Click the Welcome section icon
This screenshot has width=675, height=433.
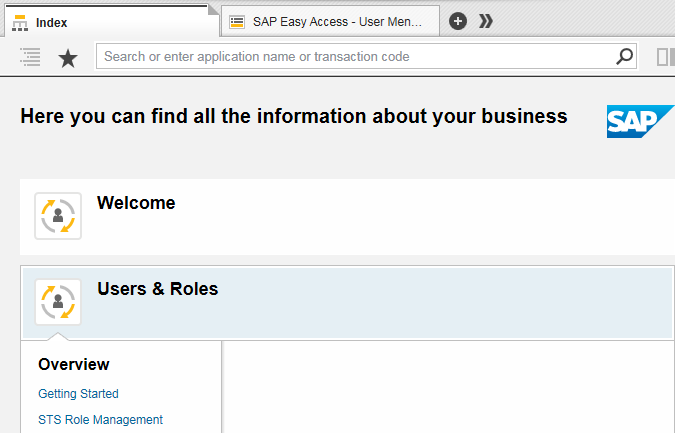point(58,216)
